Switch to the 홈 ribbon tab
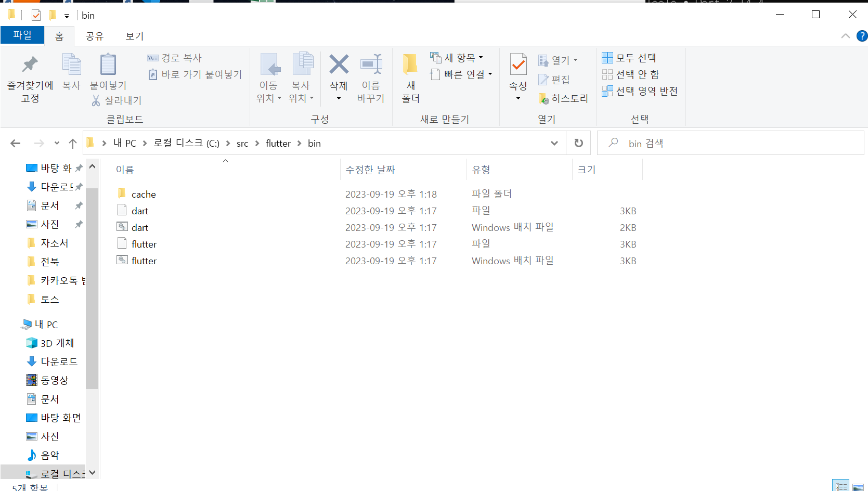The width and height of the screenshot is (868, 491). coord(59,36)
